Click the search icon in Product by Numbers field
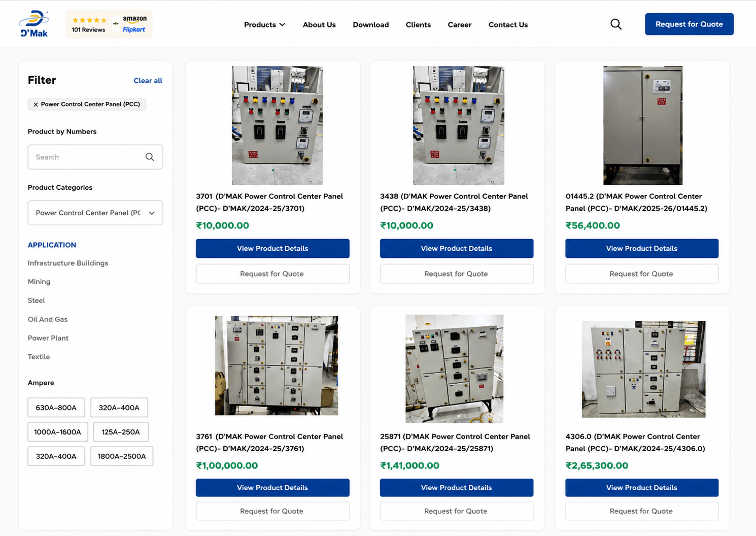This screenshot has width=756, height=536. [150, 157]
